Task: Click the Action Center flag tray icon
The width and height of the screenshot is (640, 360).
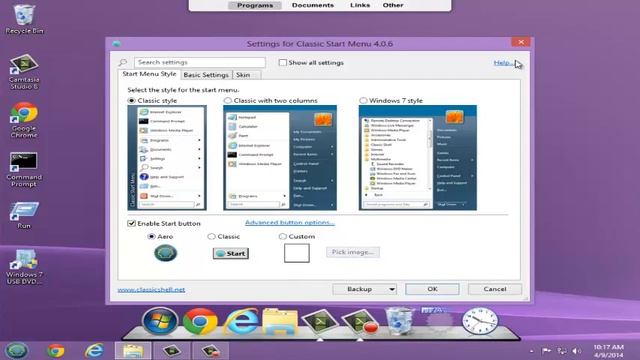Action: pyautogui.click(x=546, y=351)
